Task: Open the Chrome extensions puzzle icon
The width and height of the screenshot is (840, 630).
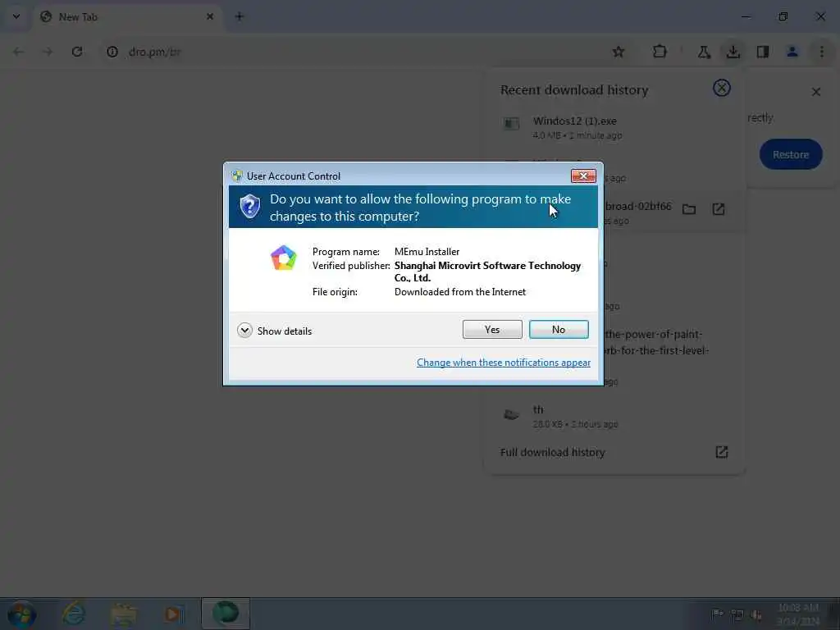Action: point(660,52)
